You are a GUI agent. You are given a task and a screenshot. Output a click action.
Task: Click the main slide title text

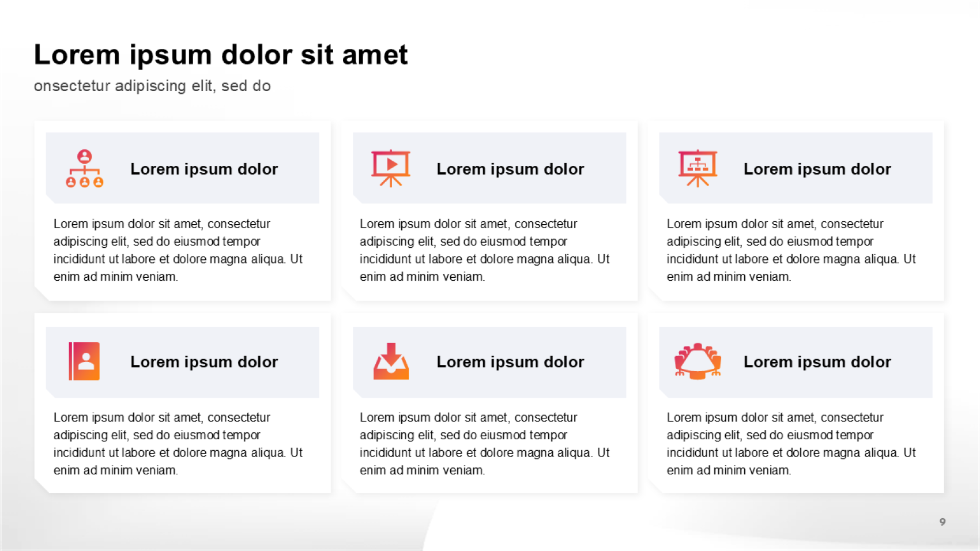[221, 55]
